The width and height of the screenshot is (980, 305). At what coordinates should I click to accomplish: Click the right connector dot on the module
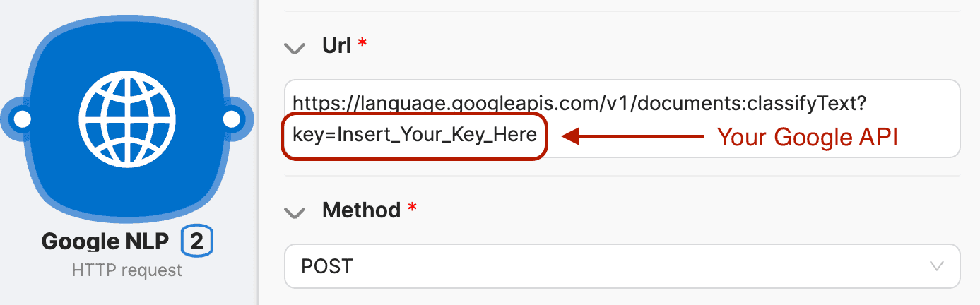232,119
